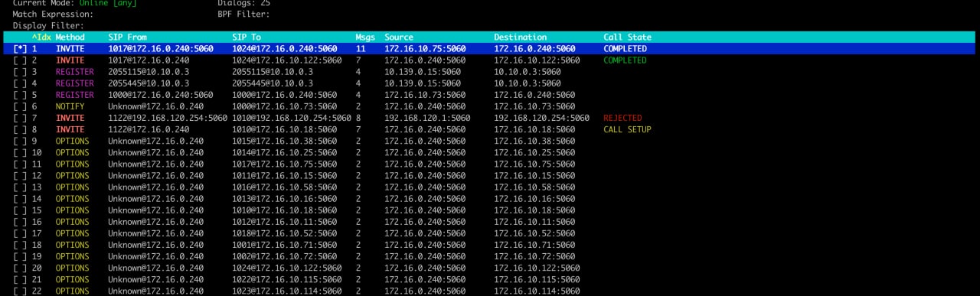Screen dimensions: 980x296
Task: Toggle the checkbox for OPTIONS row 22
Action: 21,291
